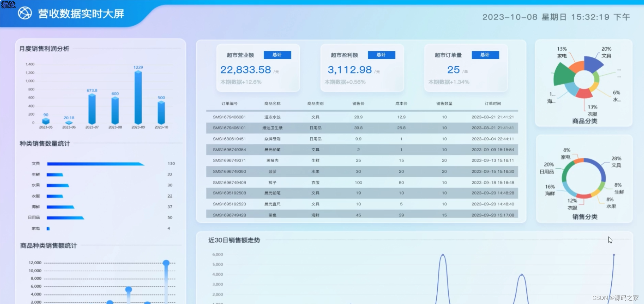This screenshot has width=644, height=304.
Task: Select the order count value 25
Action: [453, 70]
